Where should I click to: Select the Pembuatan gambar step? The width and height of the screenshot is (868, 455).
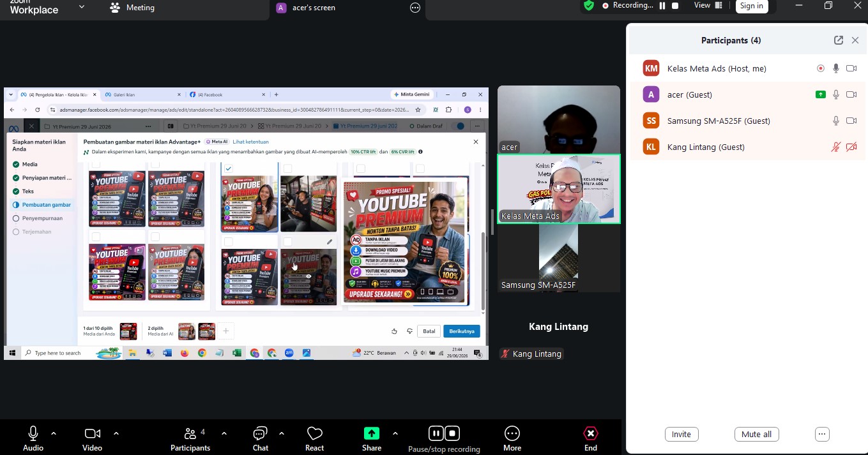tap(42, 205)
